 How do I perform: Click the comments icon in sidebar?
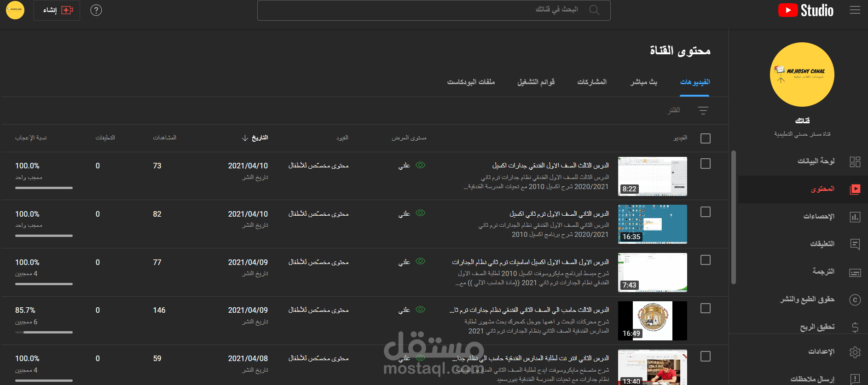pos(855,244)
